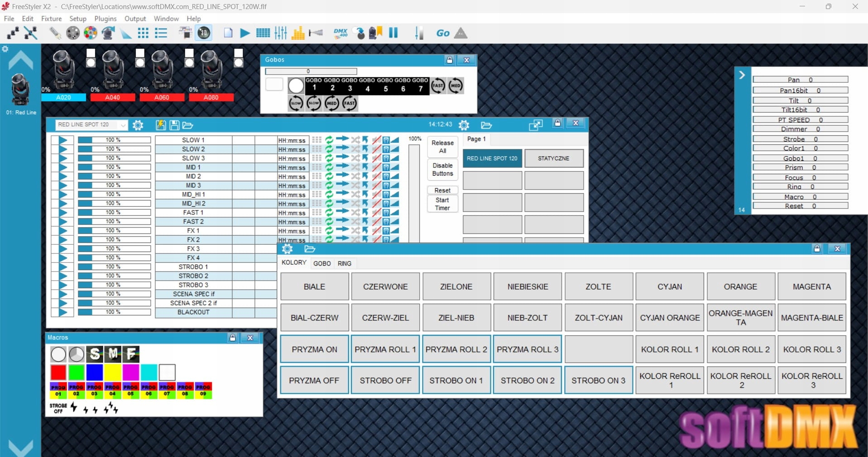Click the gobo rotation slider bar in Gobos
Screen dimensions: 868x457
coord(311,71)
